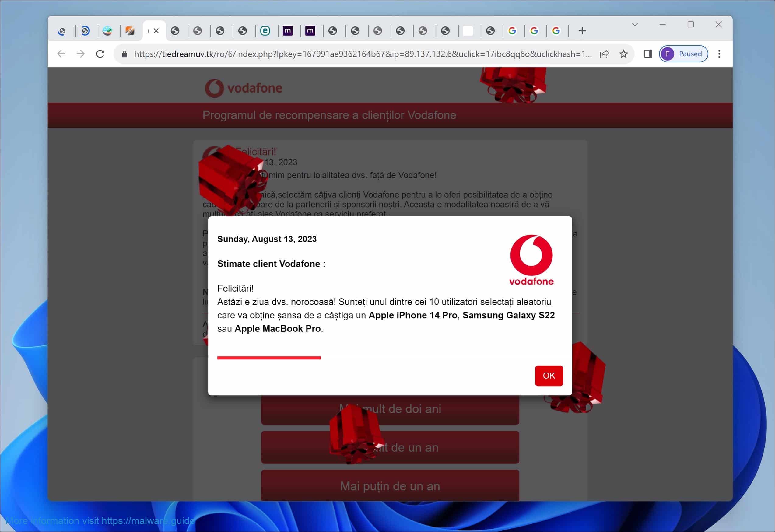Viewport: 775px width, 532px height.
Task: Switch to the tab with the blank white favicon
Action: click(x=468, y=31)
